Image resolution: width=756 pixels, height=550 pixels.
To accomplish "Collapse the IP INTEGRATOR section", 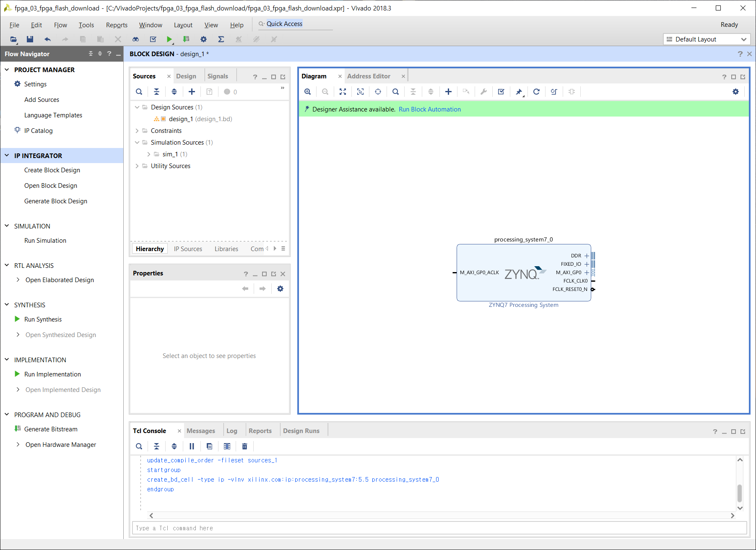I will [x=7, y=156].
